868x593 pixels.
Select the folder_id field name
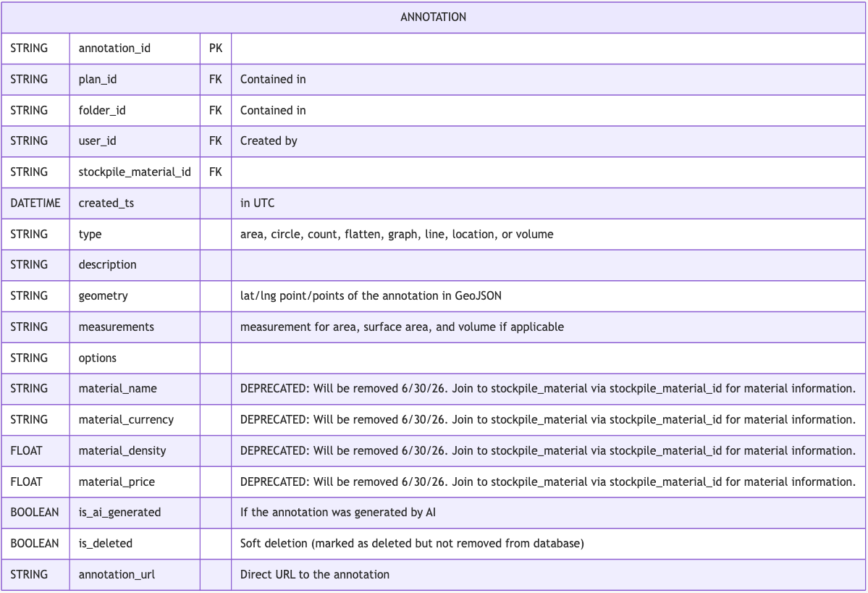click(102, 110)
